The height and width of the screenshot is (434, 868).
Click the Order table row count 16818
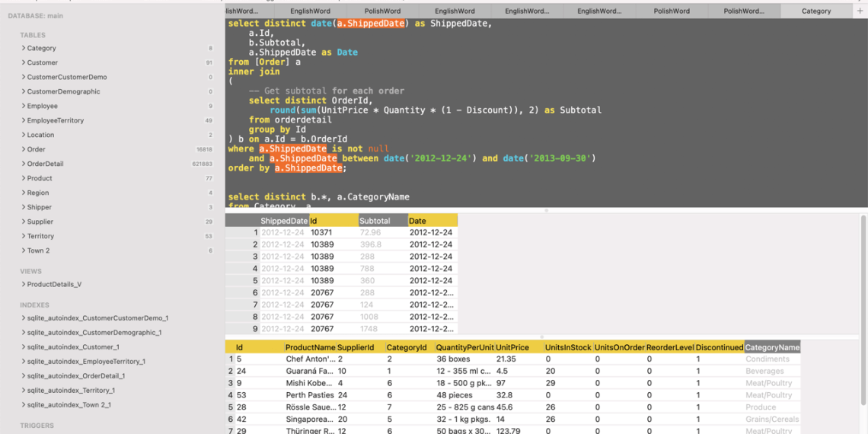pos(204,150)
